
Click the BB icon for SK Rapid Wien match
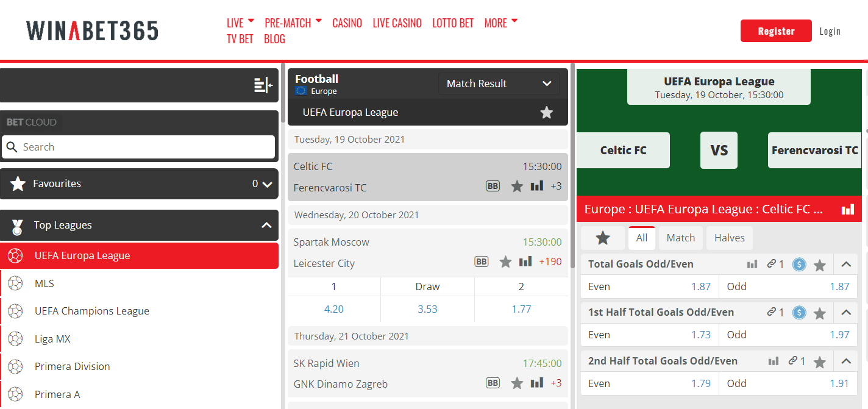pos(493,383)
